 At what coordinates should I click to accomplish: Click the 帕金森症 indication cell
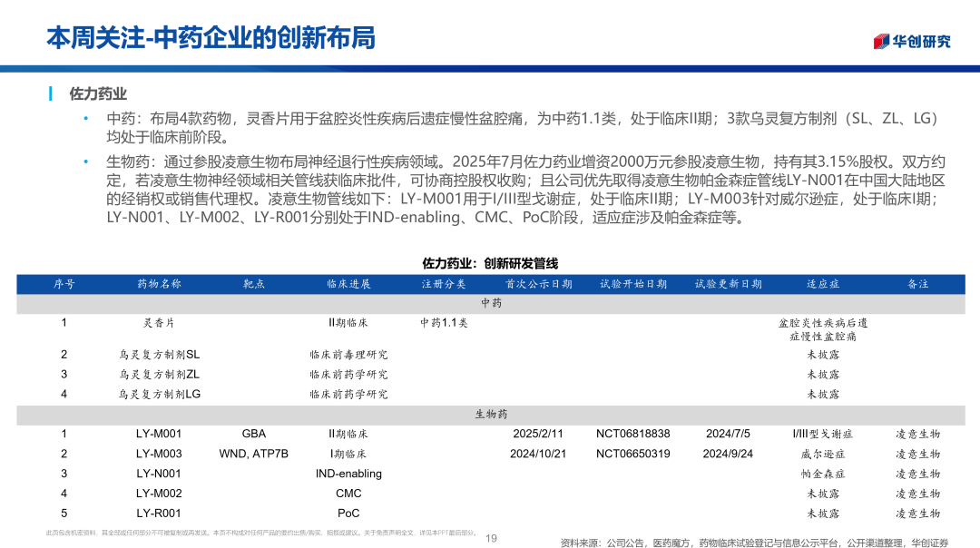(x=822, y=474)
